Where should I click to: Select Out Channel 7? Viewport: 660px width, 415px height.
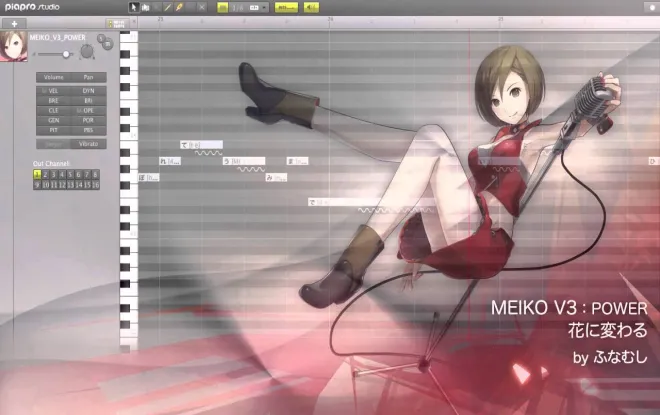(87, 175)
